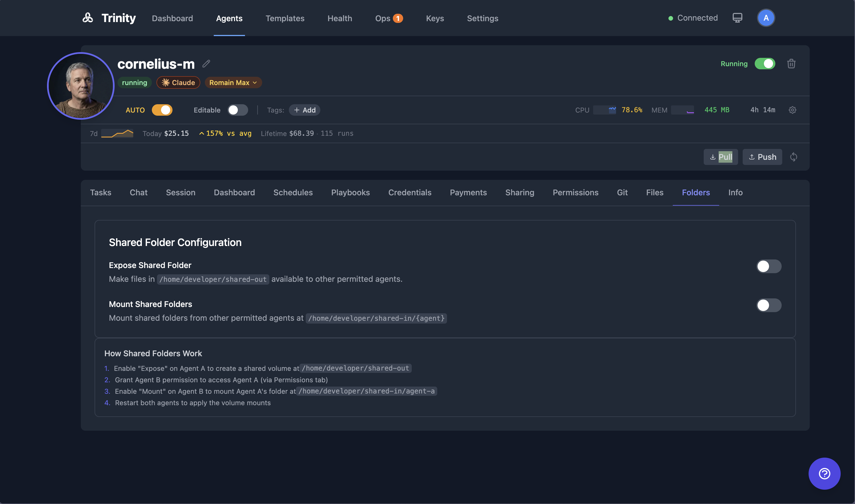Click the 78.6% CPU value
This screenshot has width=855, height=504.
(632, 110)
